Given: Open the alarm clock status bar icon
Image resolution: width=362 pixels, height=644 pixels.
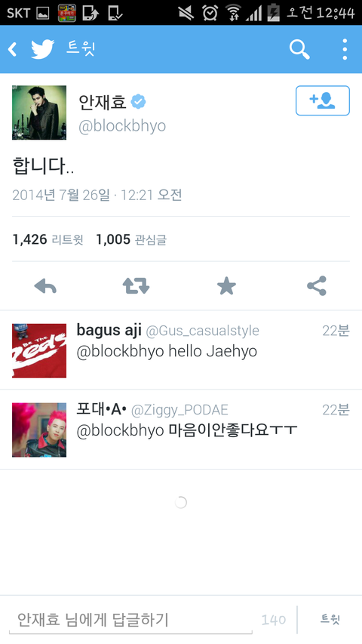Looking at the screenshot, I should [210, 13].
